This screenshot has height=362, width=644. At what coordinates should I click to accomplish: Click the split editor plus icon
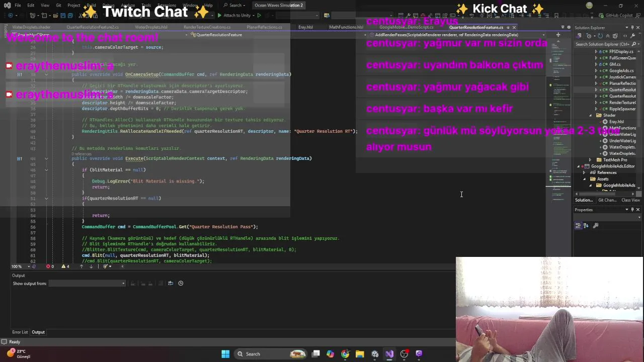(x=558, y=35)
